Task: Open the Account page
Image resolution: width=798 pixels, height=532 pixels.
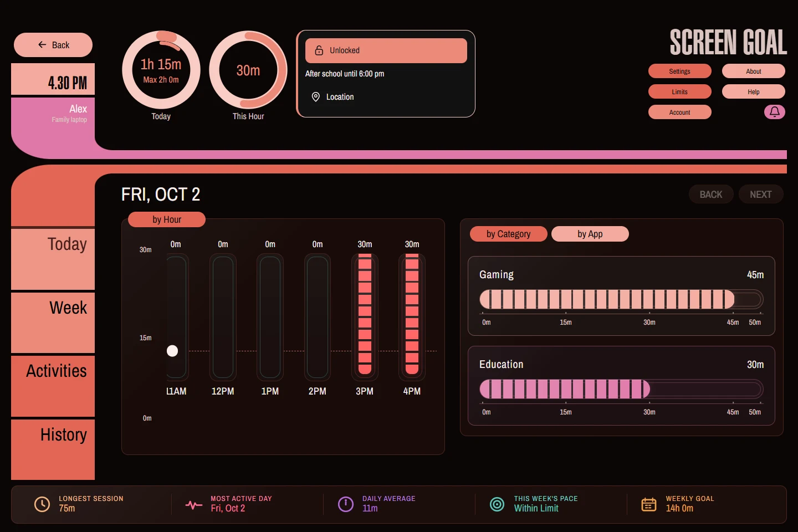Action: click(680, 112)
